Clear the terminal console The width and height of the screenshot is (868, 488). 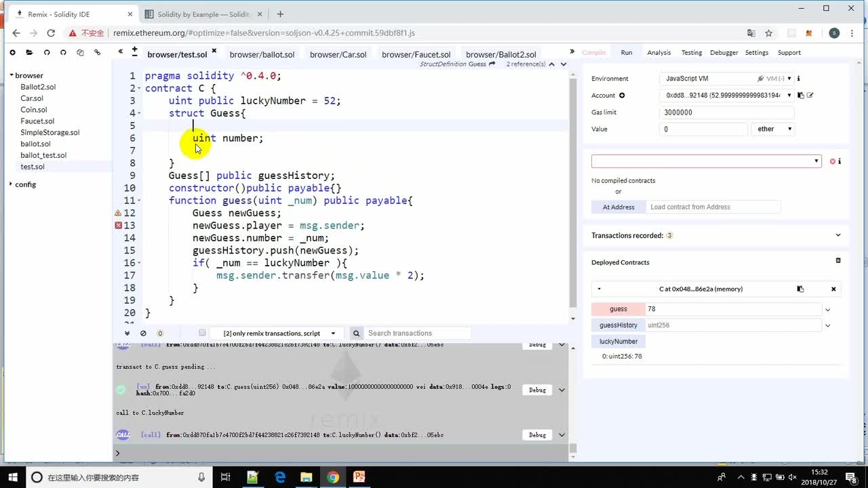[x=143, y=333]
